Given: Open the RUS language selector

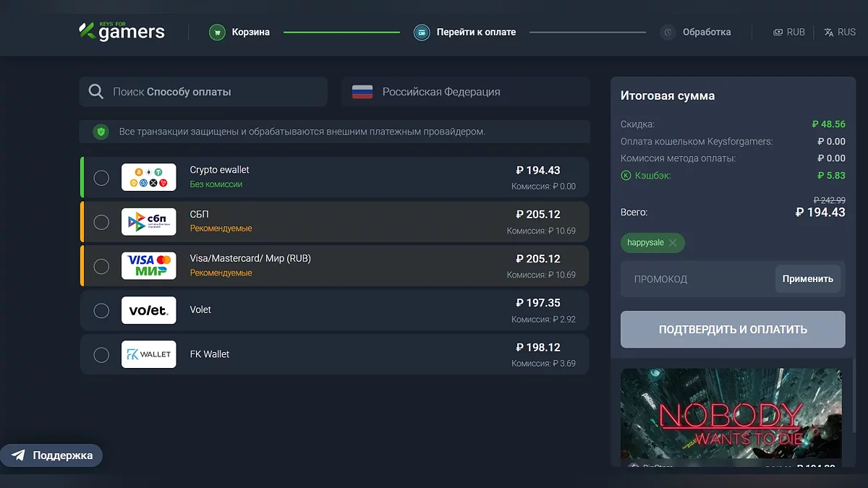Looking at the screenshot, I should coord(840,32).
